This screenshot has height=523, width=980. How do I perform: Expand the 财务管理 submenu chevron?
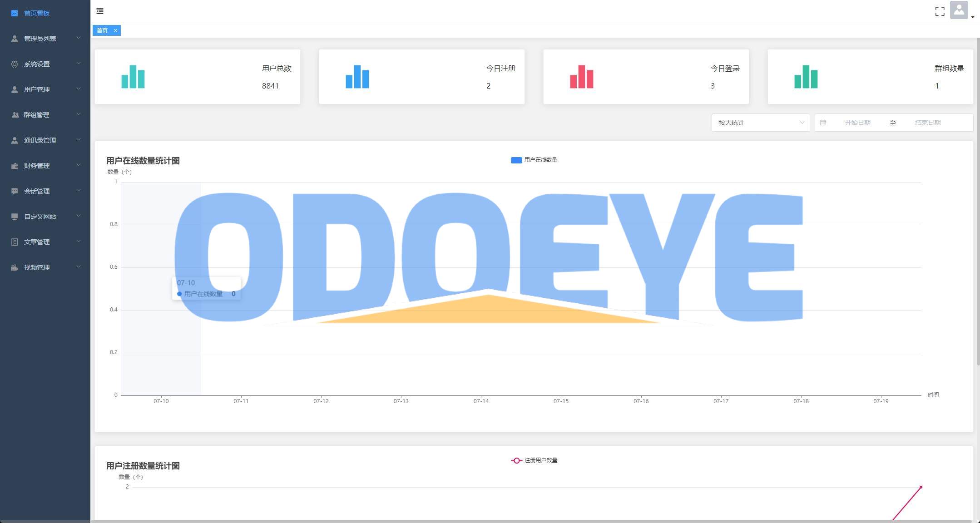pyautogui.click(x=78, y=165)
